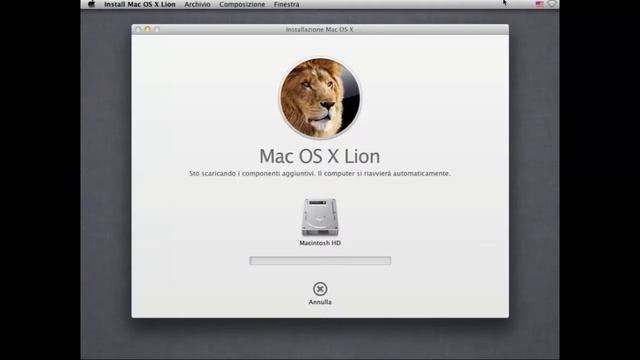Open the Finestra menu
Screen dimensions: 640x360
click(286, 4)
